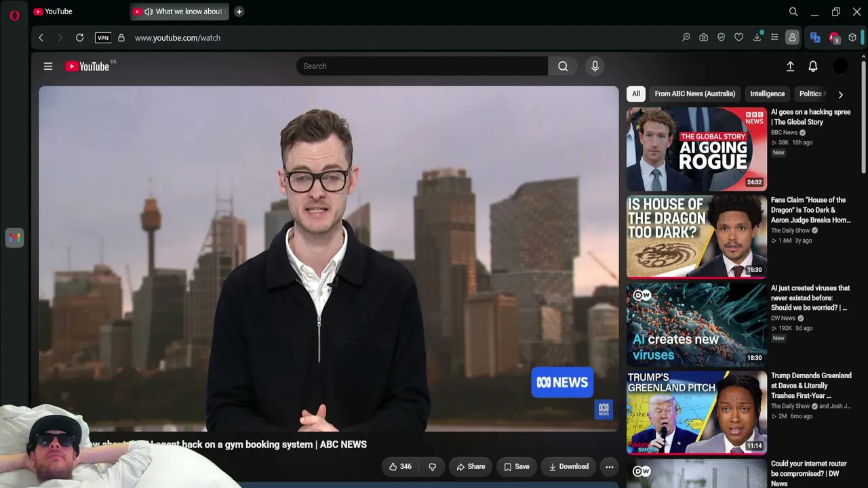The image size is (868, 488).
Task: Start voice search with microphone
Action: click(x=595, y=66)
